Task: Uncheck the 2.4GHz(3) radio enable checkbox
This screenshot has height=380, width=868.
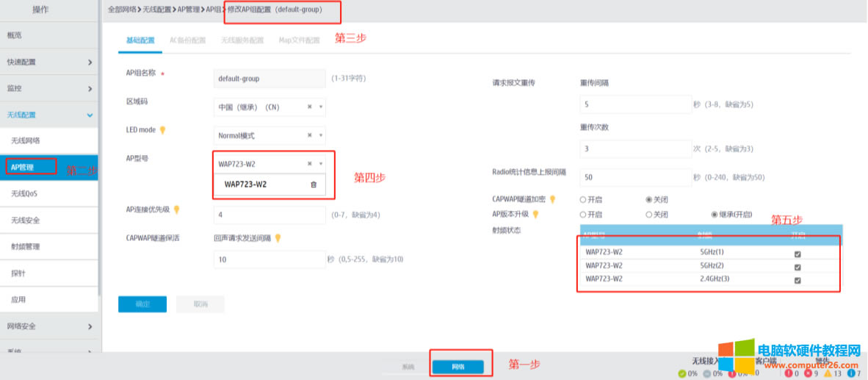Action: 798,280
